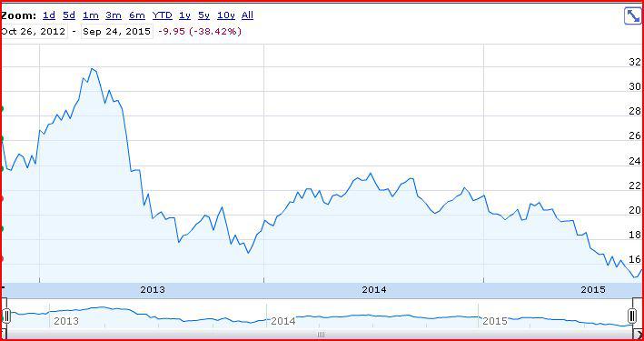Set zoom range to 5y
The image size is (644, 341).
[x=203, y=15]
